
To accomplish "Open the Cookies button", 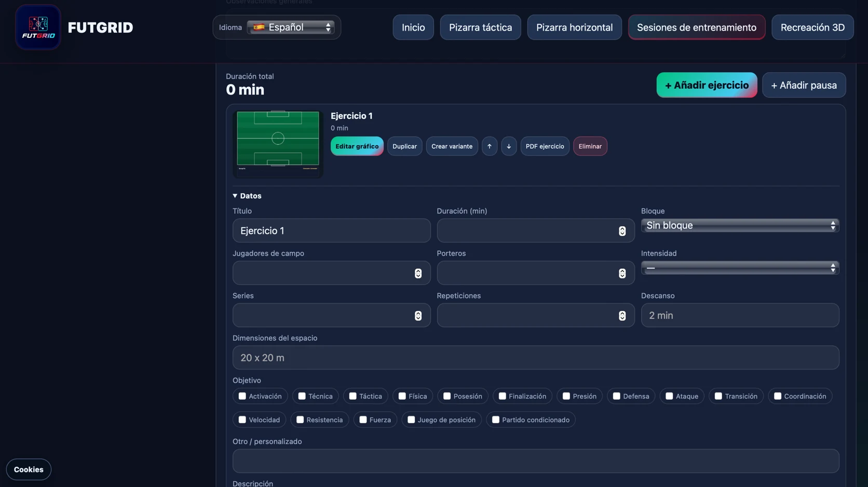I will pyautogui.click(x=29, y=469).
